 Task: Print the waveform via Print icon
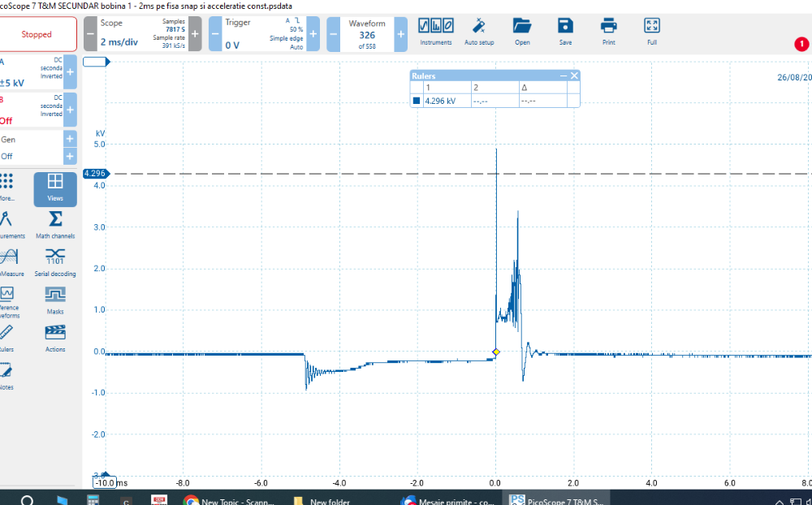(608, 31)
